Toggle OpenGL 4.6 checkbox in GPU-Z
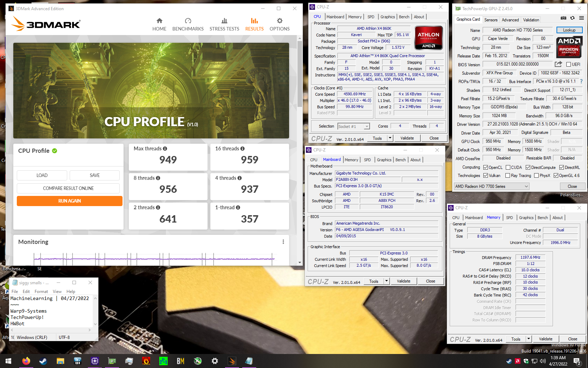The width and height of the screenshot is (588, 368). pos(556,176)
